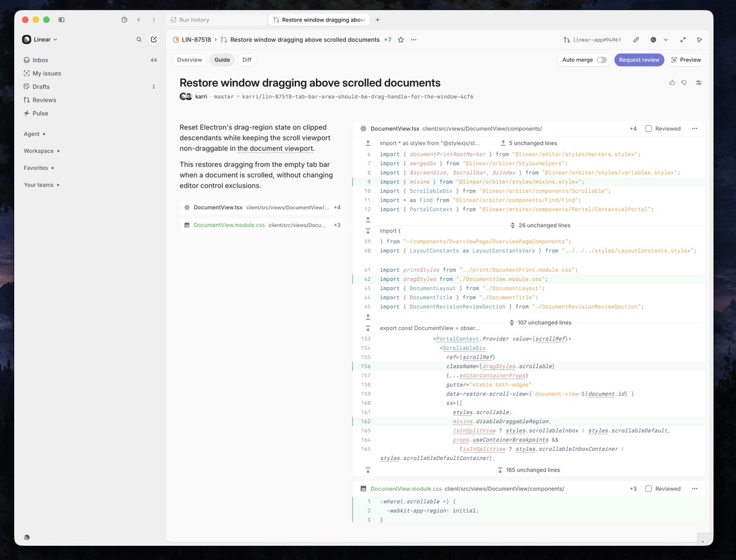Image resolution: width=736 pixels, height=560 pixels.
Task: Expand the Agent section in sidebar
Action: [35, 134]
